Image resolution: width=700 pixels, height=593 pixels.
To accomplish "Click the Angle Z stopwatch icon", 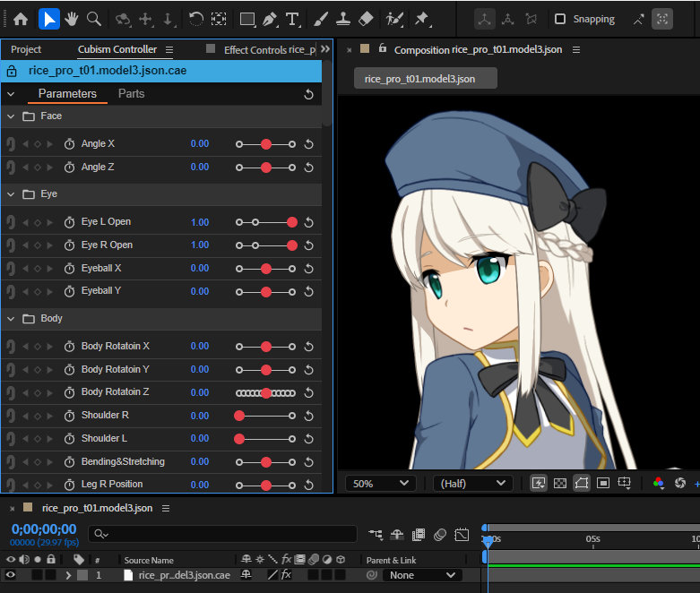I will (x=69, y=168).
